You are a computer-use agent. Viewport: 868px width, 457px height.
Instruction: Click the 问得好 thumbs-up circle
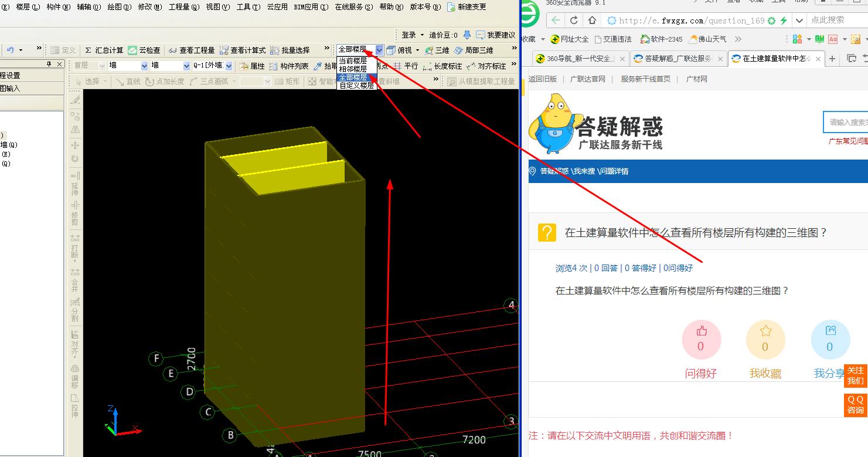click(701, 340)
